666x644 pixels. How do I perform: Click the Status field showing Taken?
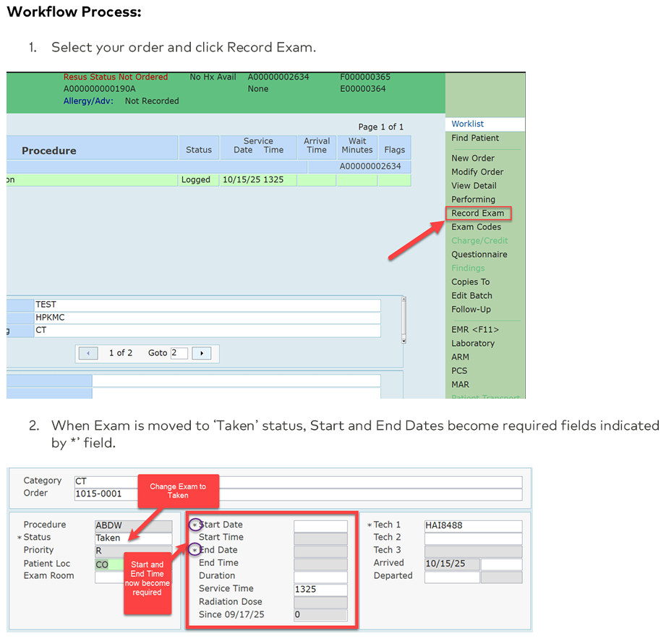coord(133,538)
